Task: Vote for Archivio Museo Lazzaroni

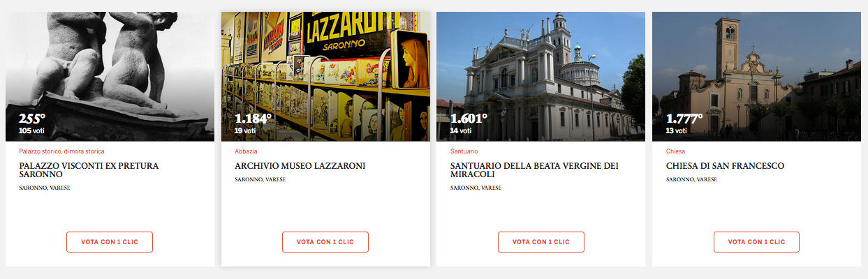Action: [x=325, y=242]
